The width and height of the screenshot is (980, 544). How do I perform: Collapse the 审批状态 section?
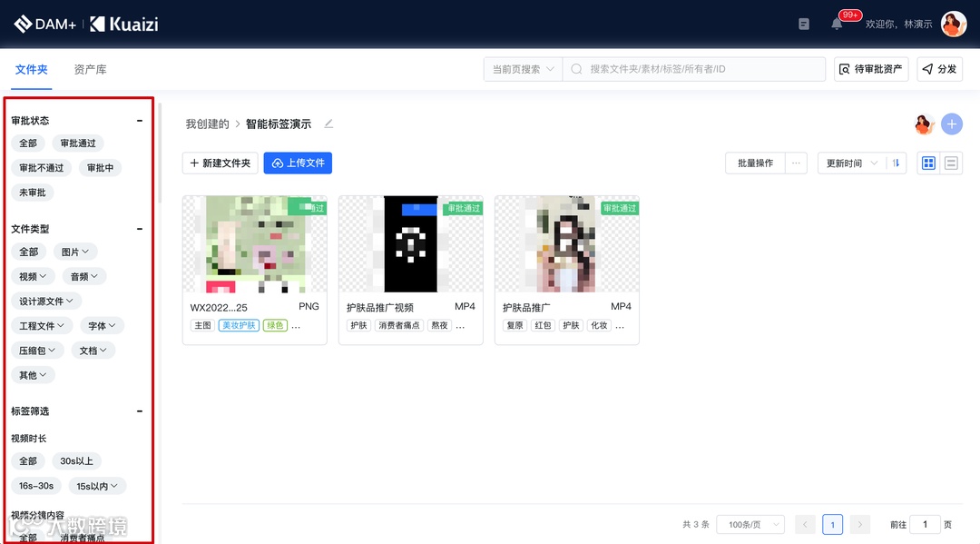click(140, 121)
